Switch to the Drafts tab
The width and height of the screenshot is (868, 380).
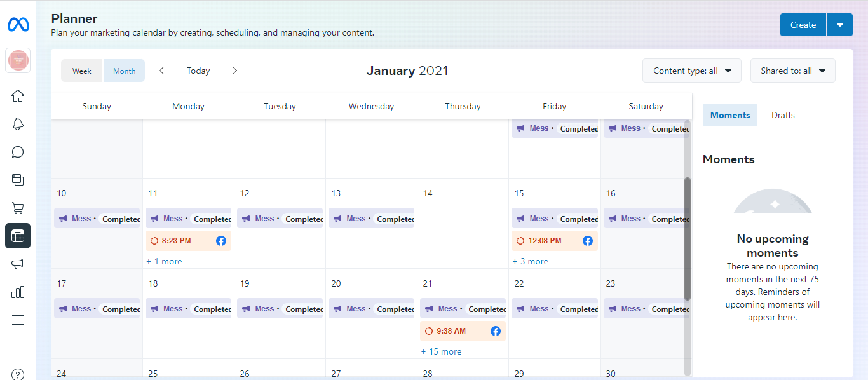[x=783, y=115]
